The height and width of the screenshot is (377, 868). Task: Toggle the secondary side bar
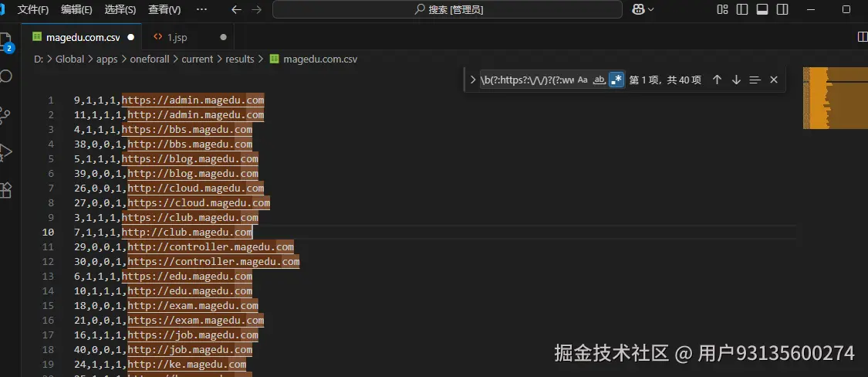(782, 9)
